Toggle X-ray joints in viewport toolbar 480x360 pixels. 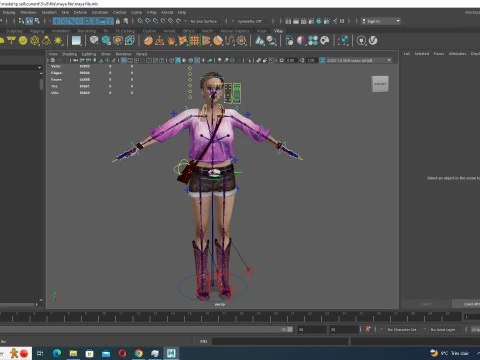point(271,60)
